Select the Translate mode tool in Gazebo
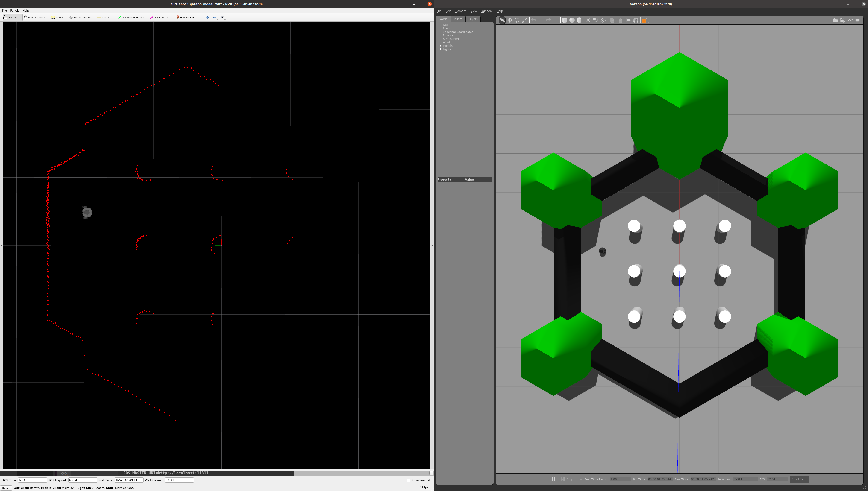Image resolution: width=868 pixels, height=491 pixels. coord(510,20)
